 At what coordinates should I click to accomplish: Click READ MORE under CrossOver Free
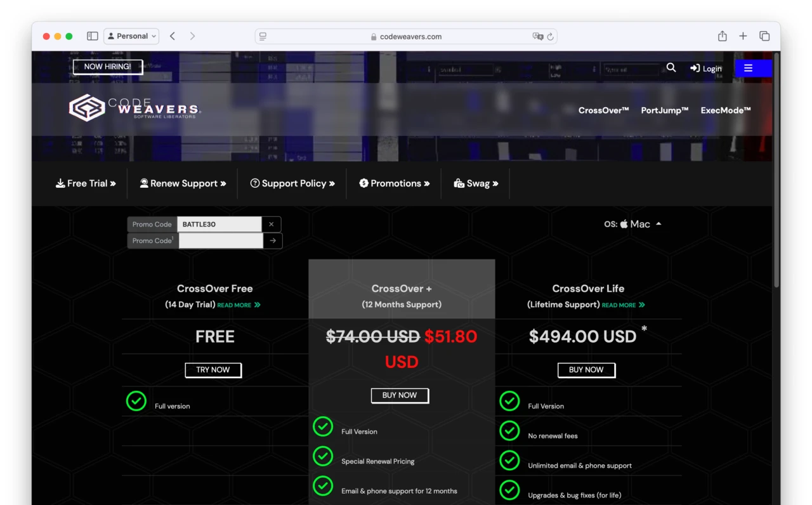tap(239, 305)
